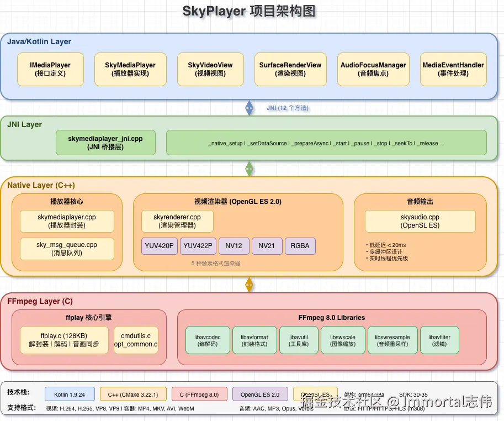Image resolution: width=504 pixels, height=421 pixels.
Task: Click the OpenGL ES 2.0 badge
Action: coord(260,394)
